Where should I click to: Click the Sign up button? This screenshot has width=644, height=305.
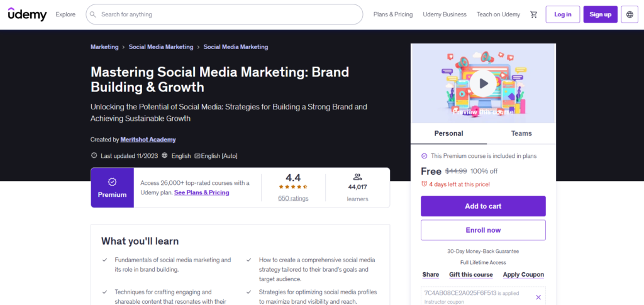pyautogui.click(x=601, y=14)
